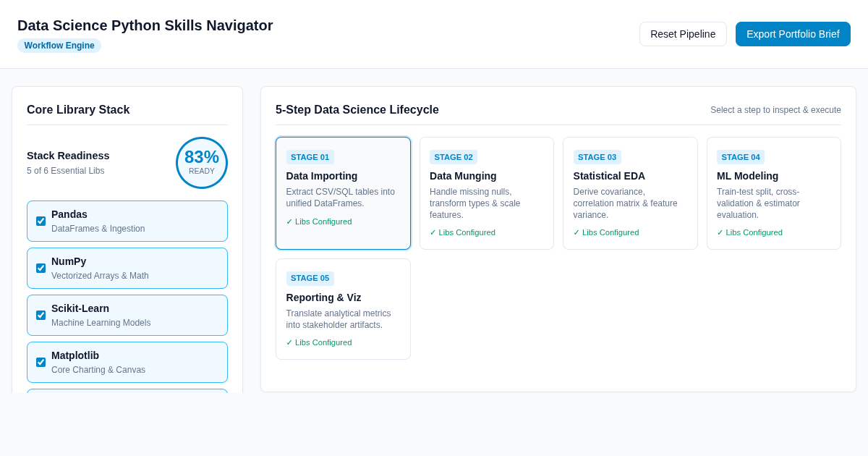Toggle the Matplotlib checkbox
Screen dimensions: 868x456
pos(41,362)
